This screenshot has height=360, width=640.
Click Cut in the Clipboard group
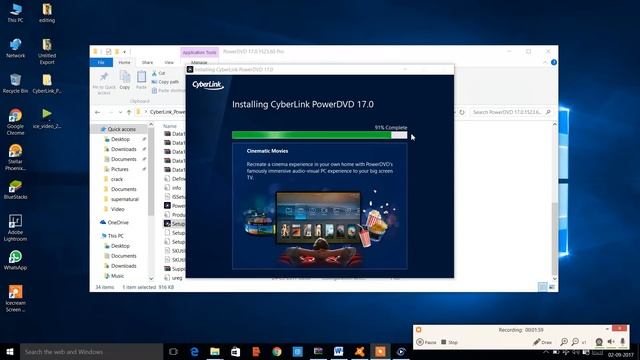158,73
